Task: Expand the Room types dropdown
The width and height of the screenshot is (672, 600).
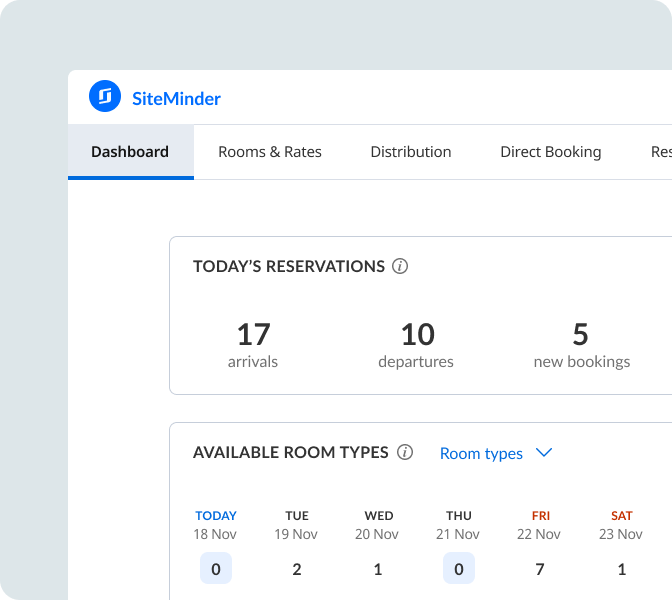Action: pyautogui.click(x=496, y=453)
